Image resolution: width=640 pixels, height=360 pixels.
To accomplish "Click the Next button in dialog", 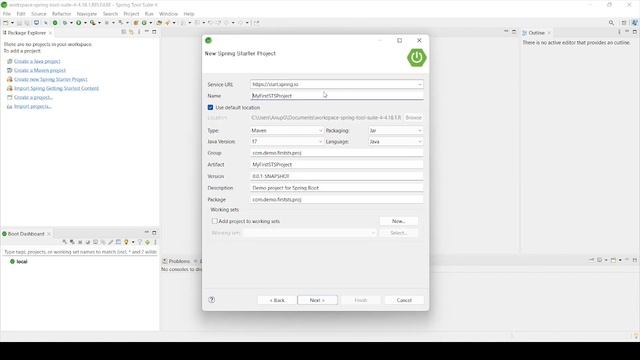I will (318, 300).
